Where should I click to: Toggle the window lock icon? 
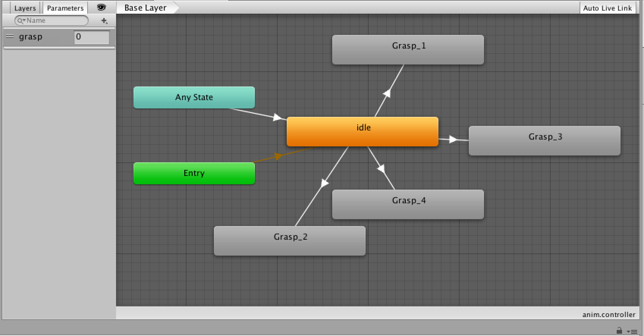pos(619,330)
